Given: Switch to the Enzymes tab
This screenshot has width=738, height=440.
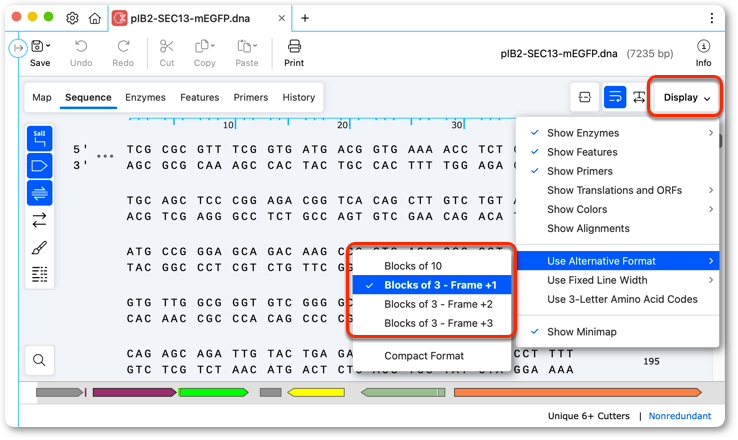Looking at the screenshot, I should point(145,97).
